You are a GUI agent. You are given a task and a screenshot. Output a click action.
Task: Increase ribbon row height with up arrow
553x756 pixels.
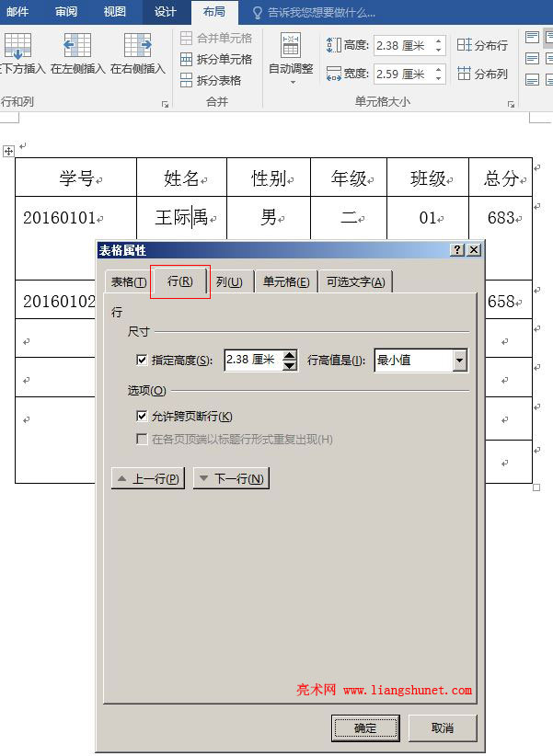point(438,41)
